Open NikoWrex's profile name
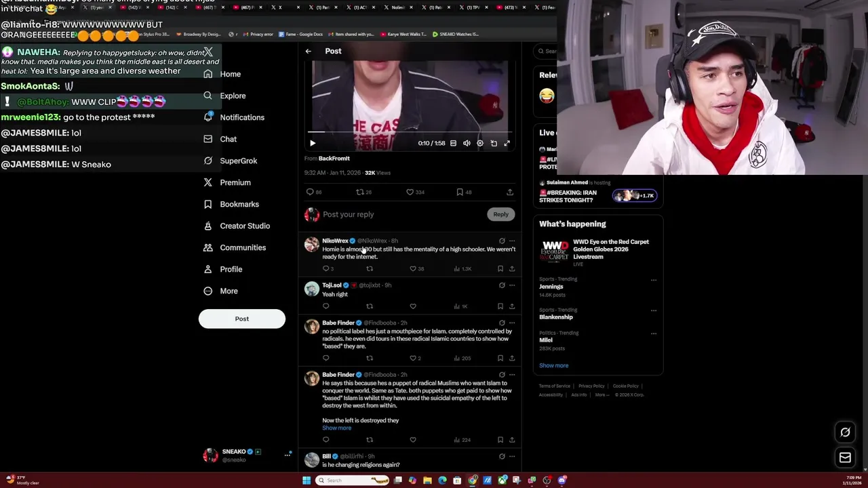This screenshot has height=488, width=868. [335, 241]
